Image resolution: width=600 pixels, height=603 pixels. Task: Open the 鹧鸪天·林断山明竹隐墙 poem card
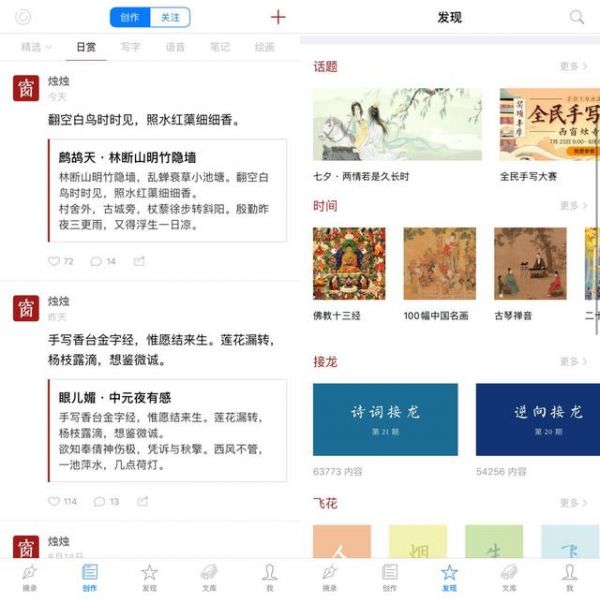tap(168, 190)
